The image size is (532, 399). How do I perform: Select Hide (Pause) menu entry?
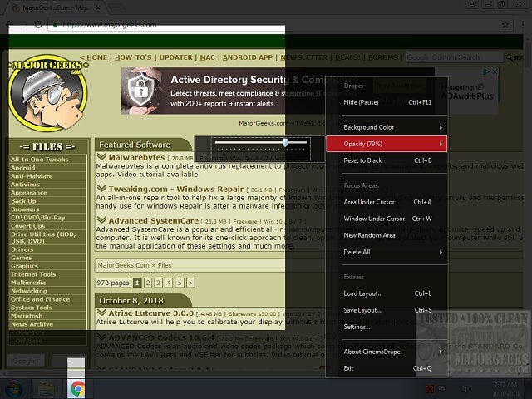point(387,102)
